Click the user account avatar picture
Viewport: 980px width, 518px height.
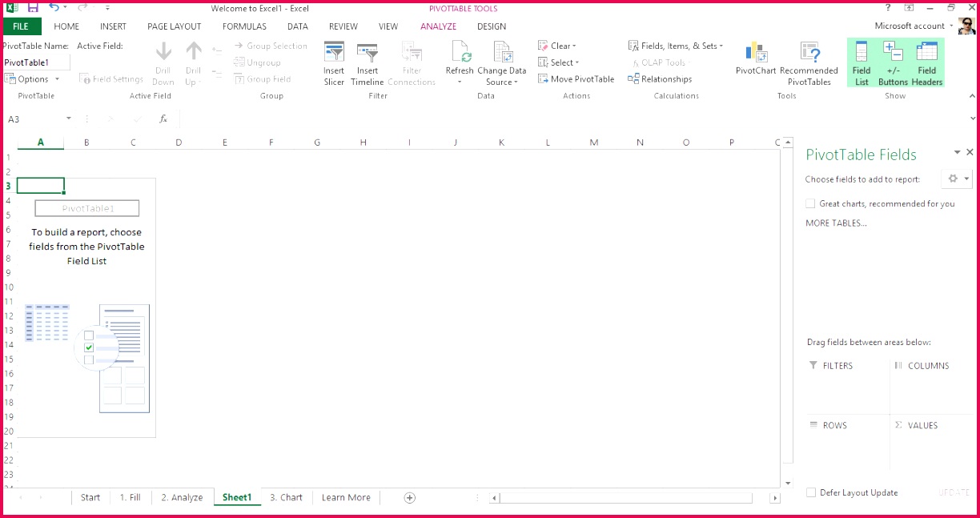[968, 26]
